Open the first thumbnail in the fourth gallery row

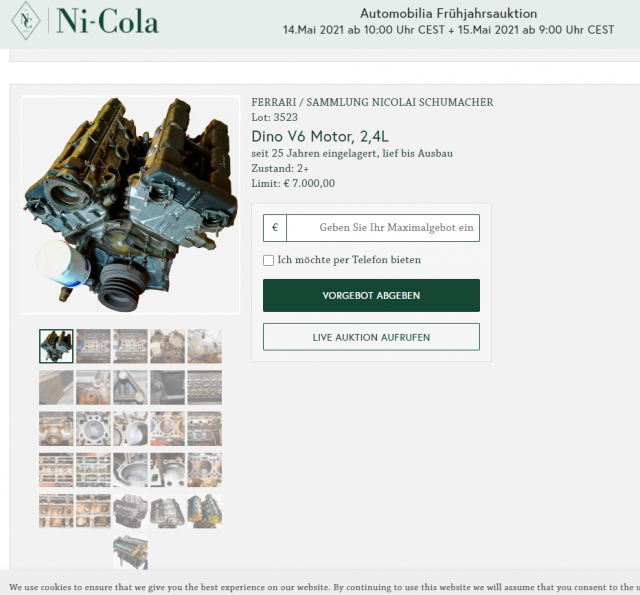click(x=56, y=469)
